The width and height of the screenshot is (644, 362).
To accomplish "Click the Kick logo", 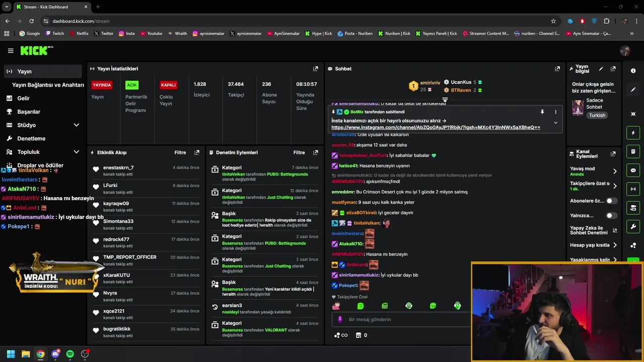I will click(36, 51).
